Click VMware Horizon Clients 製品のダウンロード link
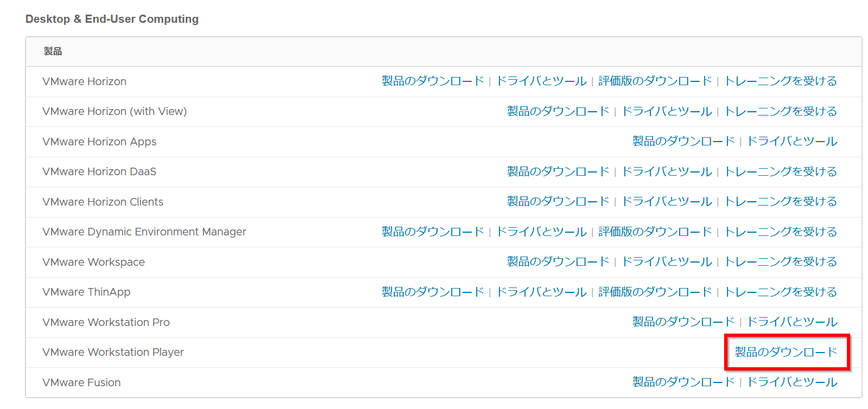This screenshot has width=868, height=409. coord(558,201)
